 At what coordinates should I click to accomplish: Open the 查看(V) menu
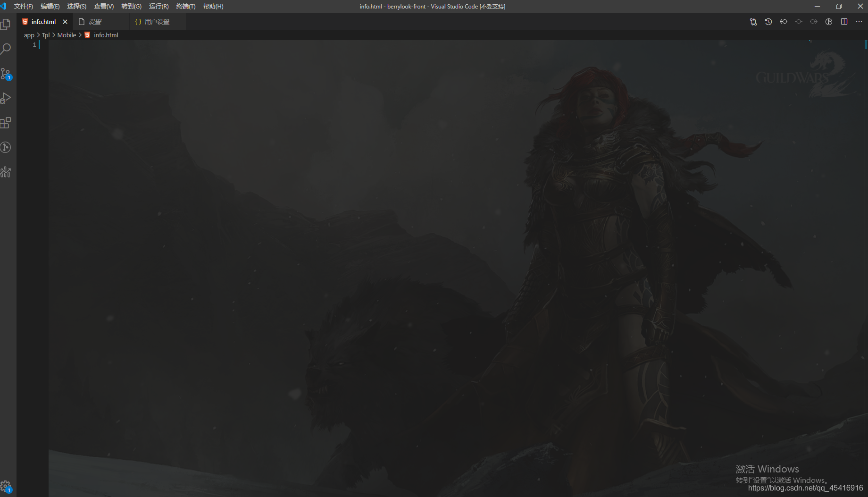(104, 6)
